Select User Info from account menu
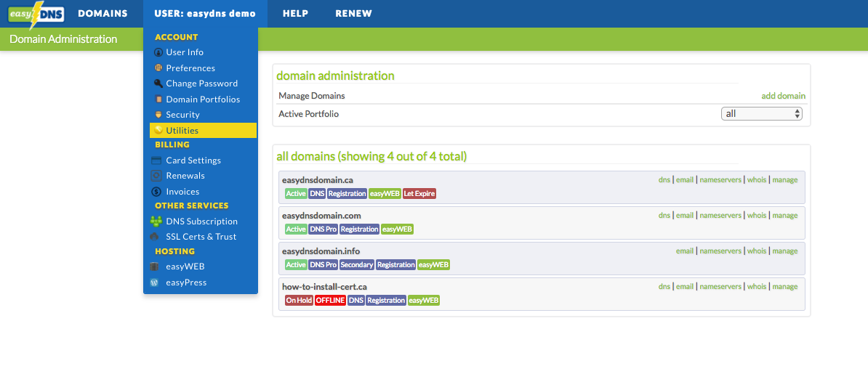This screenshot has width=868, height=366. point(185,52)
